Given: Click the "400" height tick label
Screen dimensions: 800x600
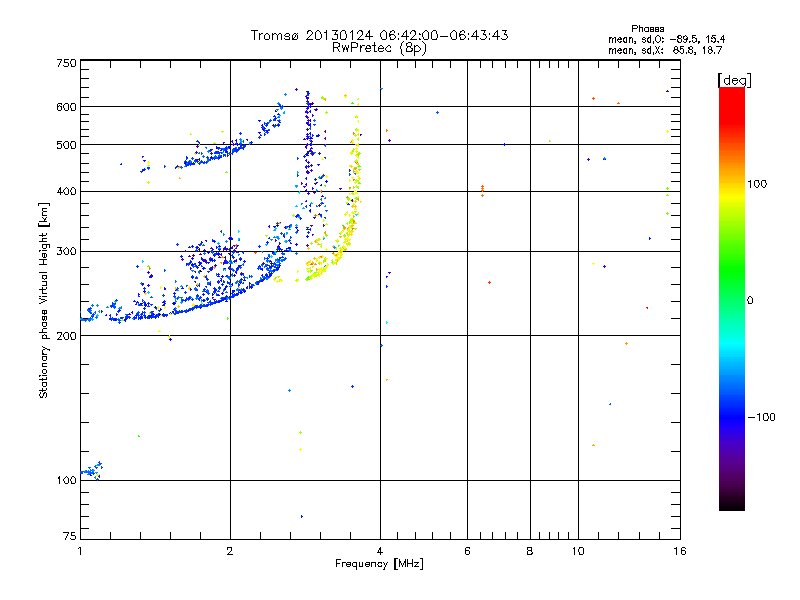Looking at the screenshot, I should (66, 191).
